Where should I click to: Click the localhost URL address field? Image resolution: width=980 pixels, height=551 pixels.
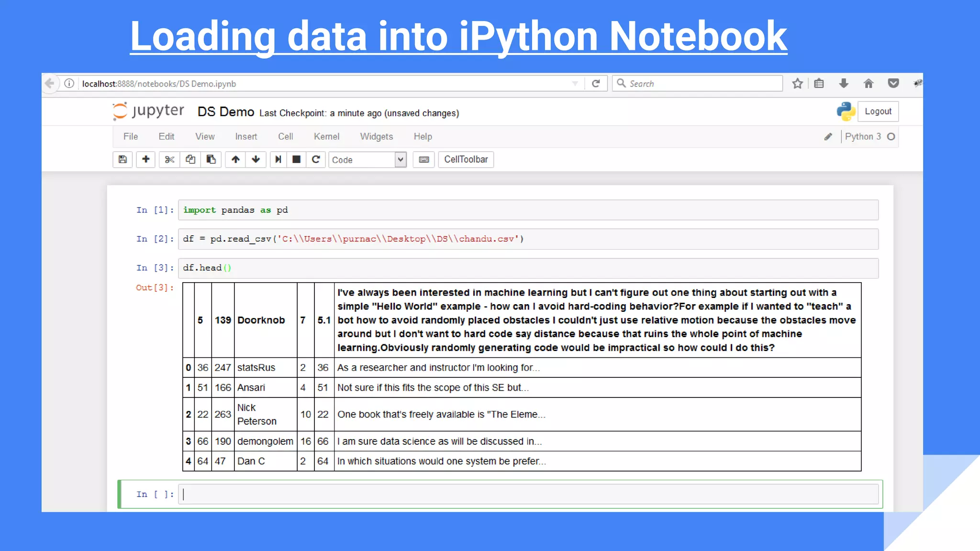pos(325,84)
